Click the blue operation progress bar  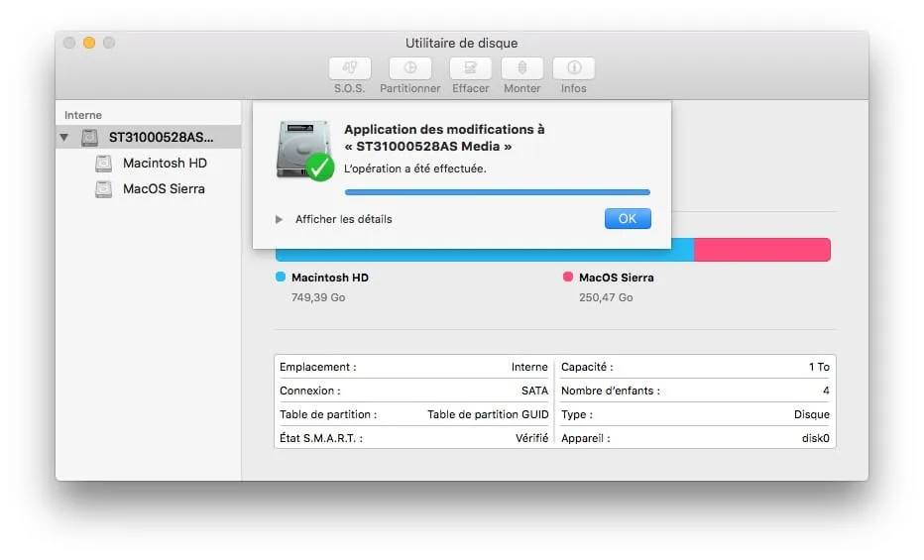498,192
